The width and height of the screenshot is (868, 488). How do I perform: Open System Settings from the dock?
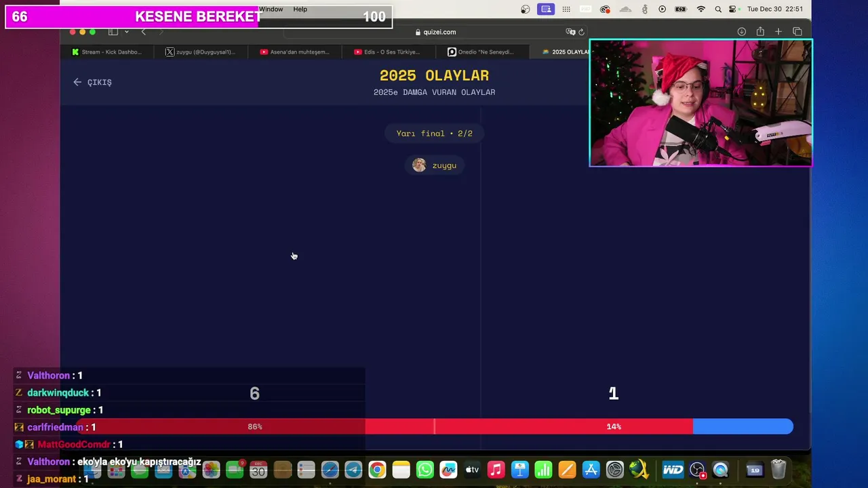(x=614, y=470)
